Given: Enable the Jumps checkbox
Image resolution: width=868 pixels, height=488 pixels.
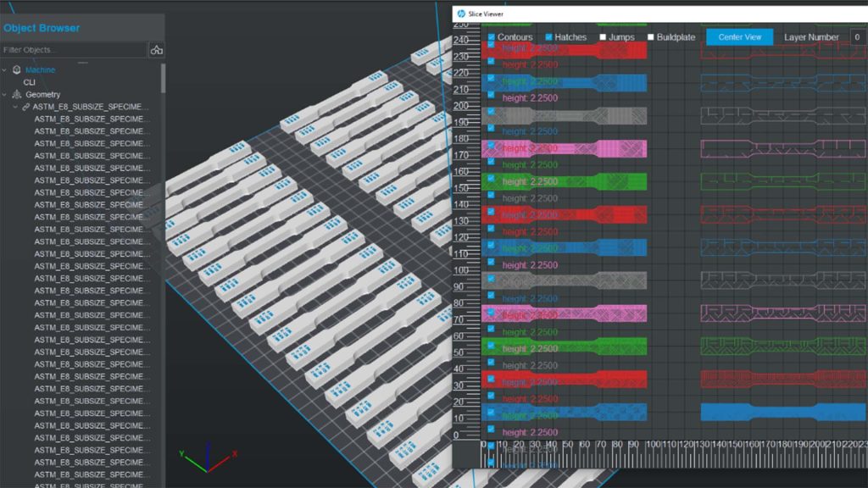Looking at the screenshot, I should [x=603, y=37].
